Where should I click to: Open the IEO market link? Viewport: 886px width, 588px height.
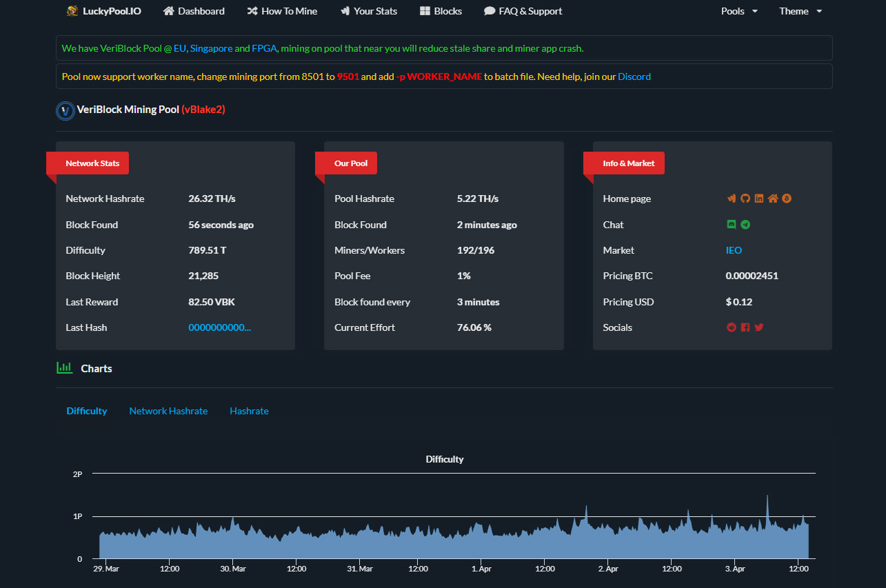[734, 250]
